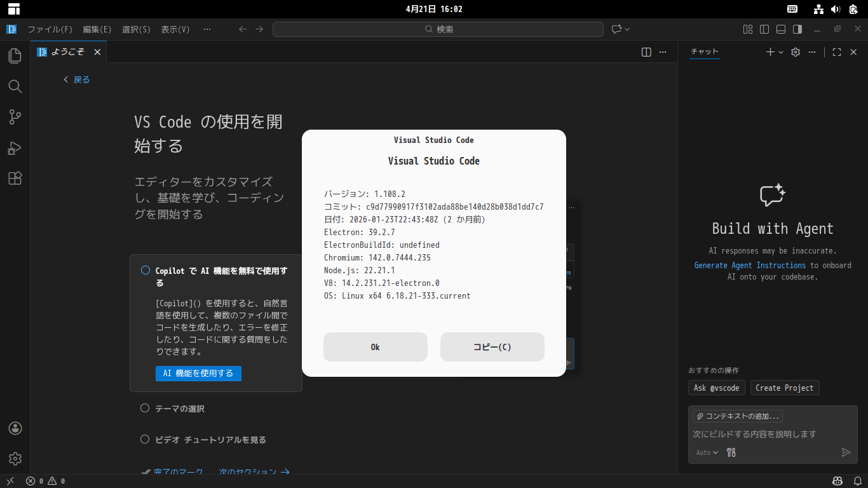This screenshot has width=868, height=488.
Task: Open editor more actions beside split icon
Action: coord(663,52)
